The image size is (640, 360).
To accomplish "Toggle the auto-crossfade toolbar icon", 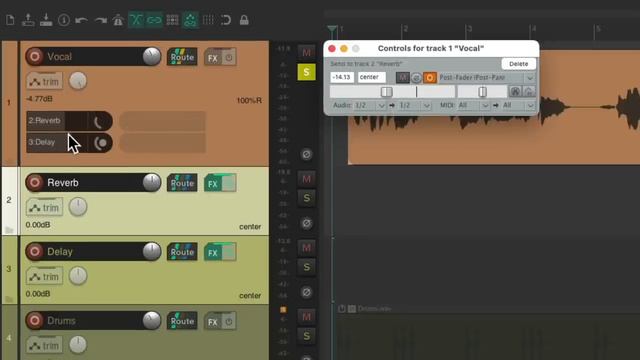I will click(136, 20).
